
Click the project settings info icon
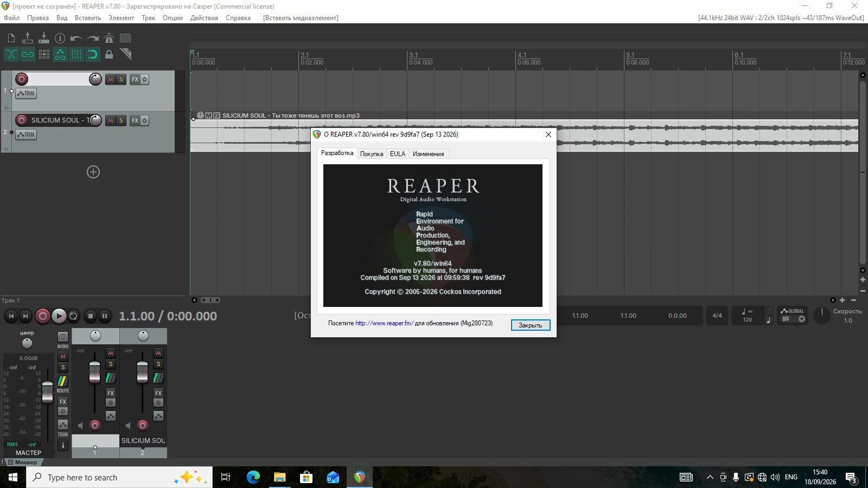pyautogui.click(x=60, y=38)
